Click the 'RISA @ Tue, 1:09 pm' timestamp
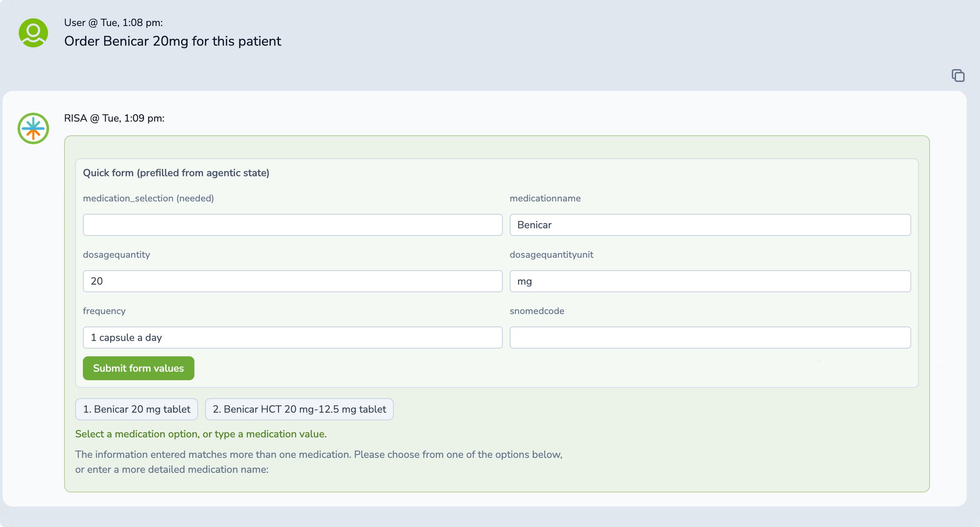The width and height of the screenshot is (980, 527). tap(114, 118)
